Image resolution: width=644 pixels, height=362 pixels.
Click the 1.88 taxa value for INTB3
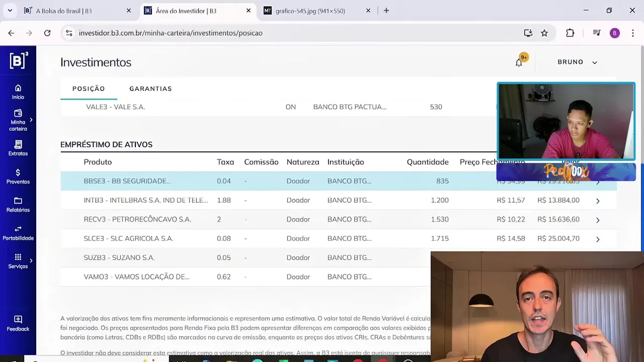224,200
